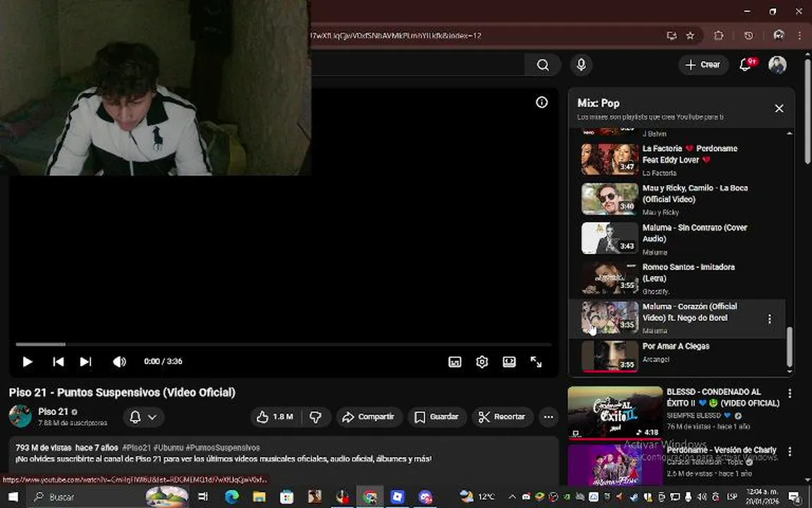The height and width of the screenshot is (508, 812).
Task: Play La Factoria Perdoname from the mix
Action: point(678,159)
